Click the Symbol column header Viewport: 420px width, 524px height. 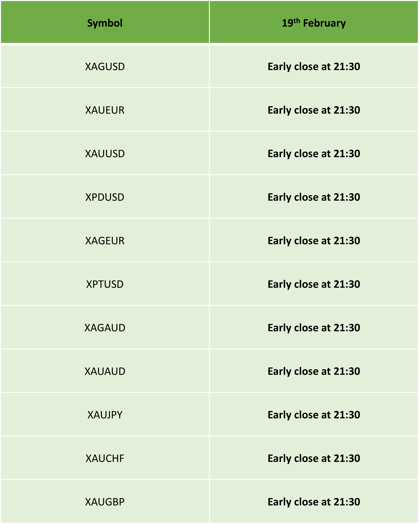click(105, 22)
